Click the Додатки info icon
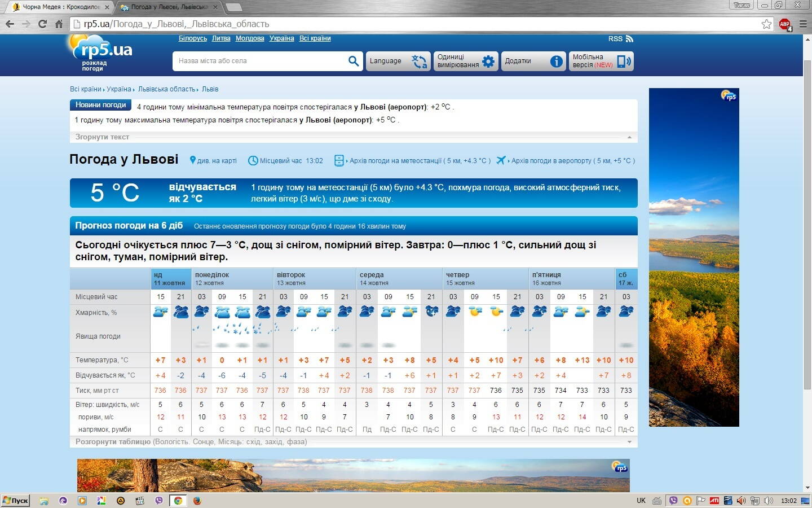This screenshot has width=812, height=508. pos(556,62)
